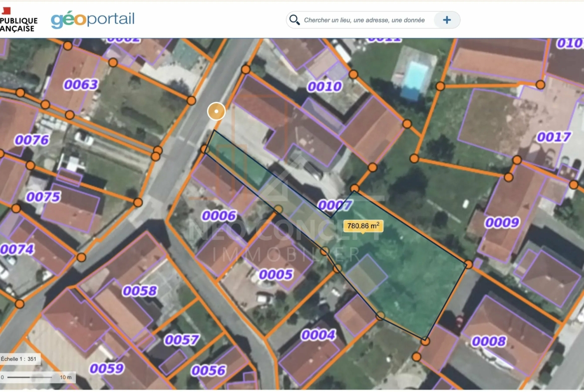Select parcel label 0008
The image size is (584, 392).
(x=489, y=342)
